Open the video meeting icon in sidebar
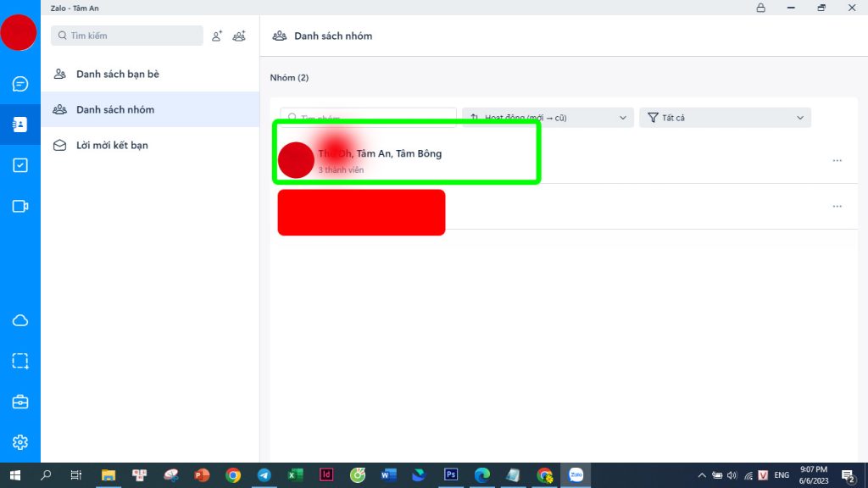Screen dimensions: 868x488 (x=20, y=207)
